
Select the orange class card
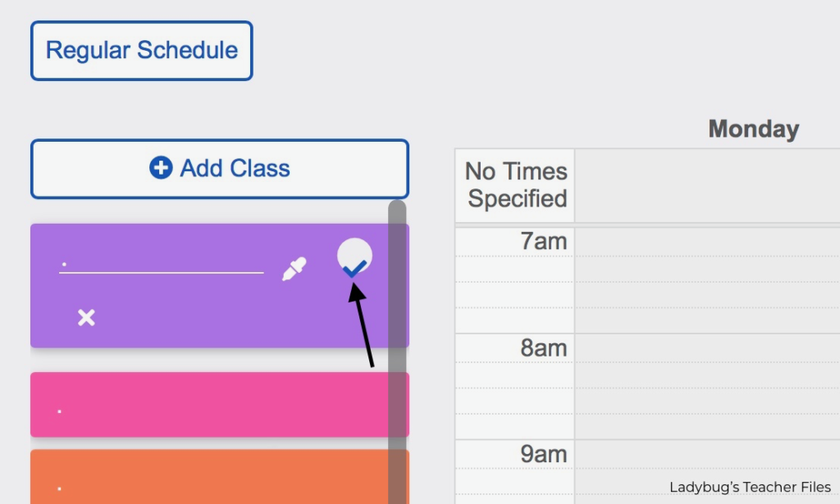tap(209, 477)
